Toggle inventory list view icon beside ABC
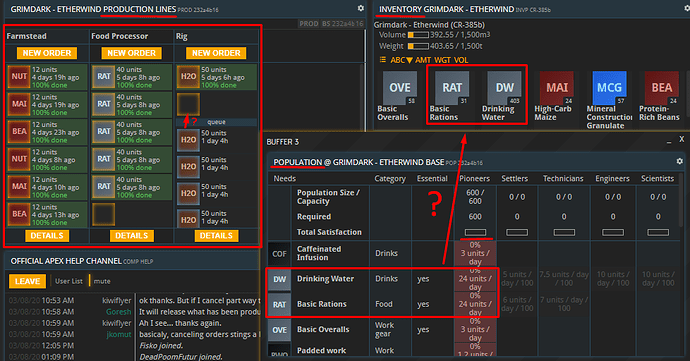Viewport: 690px width, 361px height. point(383,60)
